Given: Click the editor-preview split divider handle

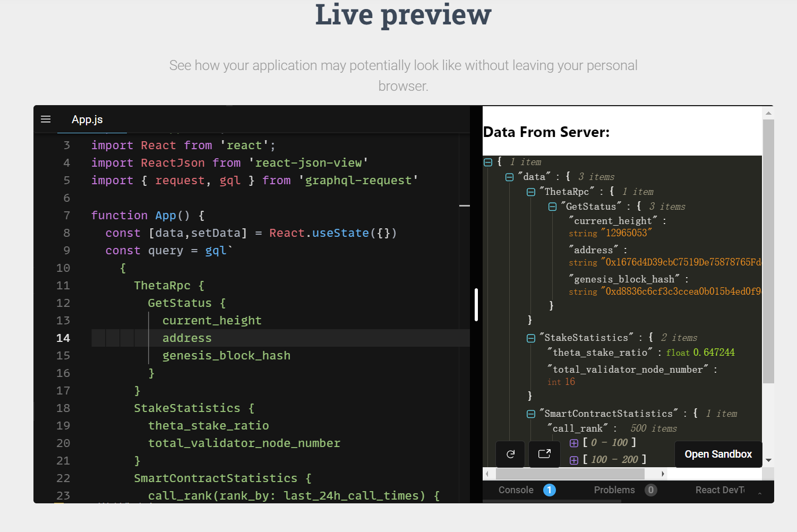Looking at the screenshot, I should (476, 305).
